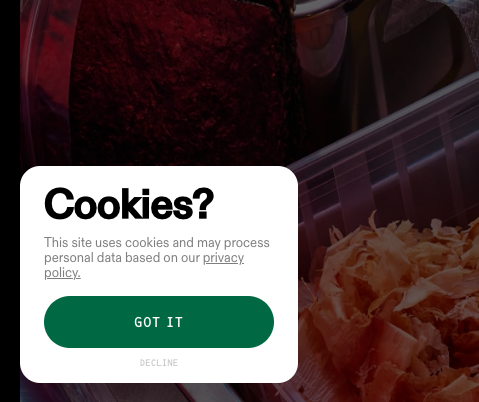The width and height of the screenshot is (479, 402).
Task: Click the word 'privacy' in the underlined link
Action: tap(223, 258)
